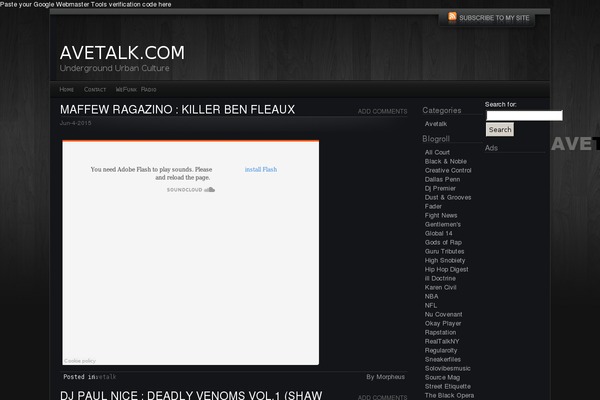
Task: Open the Contact menu item
Action: coord(95,90)
